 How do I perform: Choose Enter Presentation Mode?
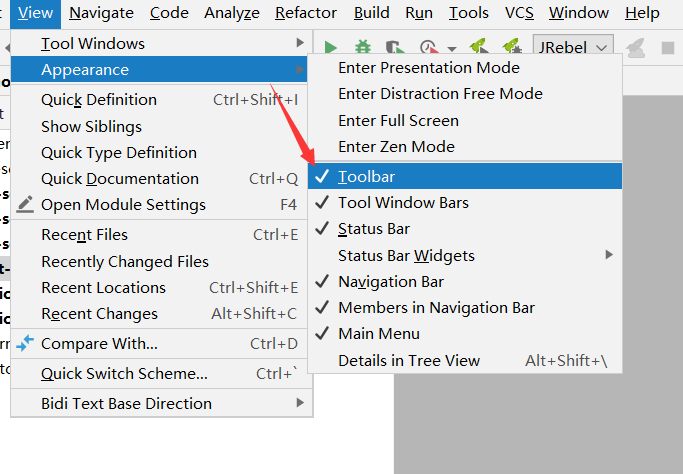point(465,68)
